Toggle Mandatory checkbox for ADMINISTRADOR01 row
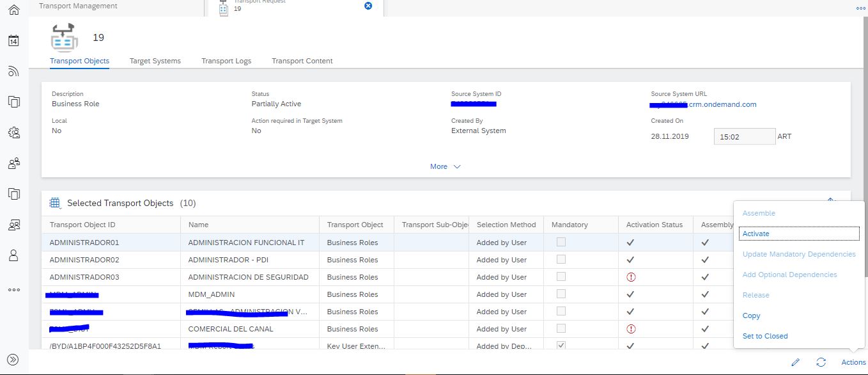Screen dimensions: 868x375 tap(561, 243)
